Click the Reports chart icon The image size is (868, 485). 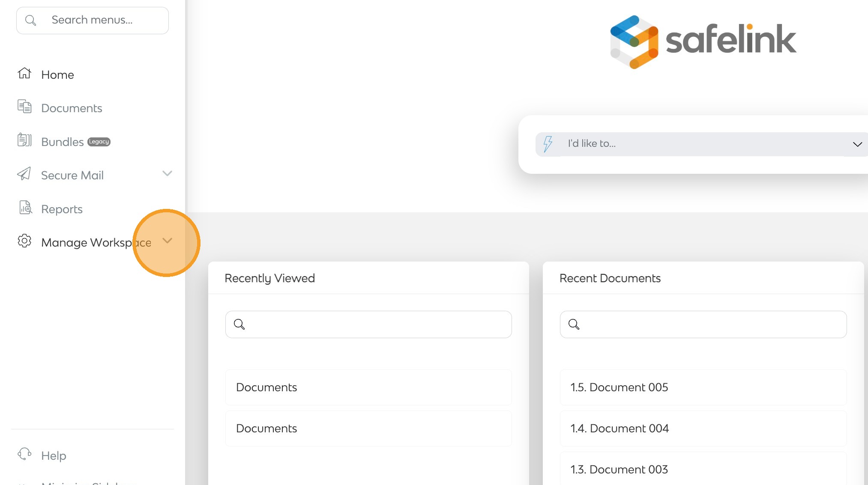pyautogui.click(x=25, y=208)
